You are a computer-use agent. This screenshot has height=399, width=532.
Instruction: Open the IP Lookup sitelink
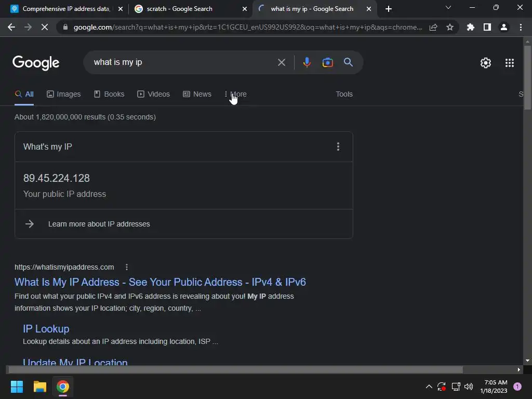point(46,329)
